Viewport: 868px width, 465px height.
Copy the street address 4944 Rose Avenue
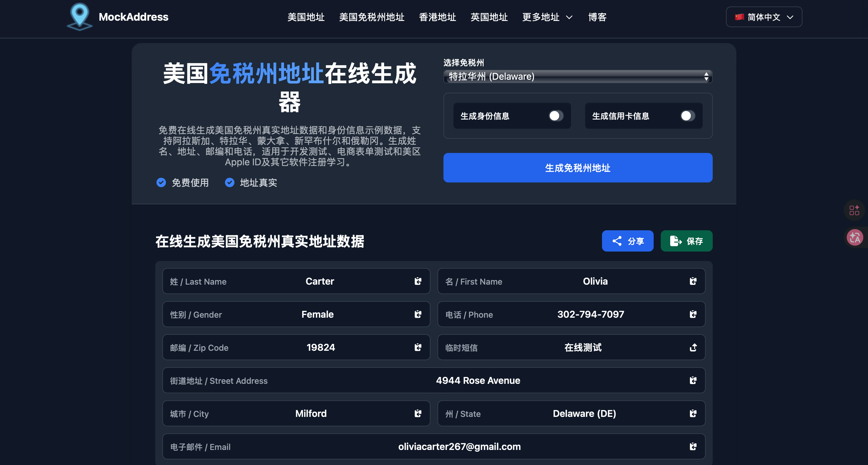[693, 380]
